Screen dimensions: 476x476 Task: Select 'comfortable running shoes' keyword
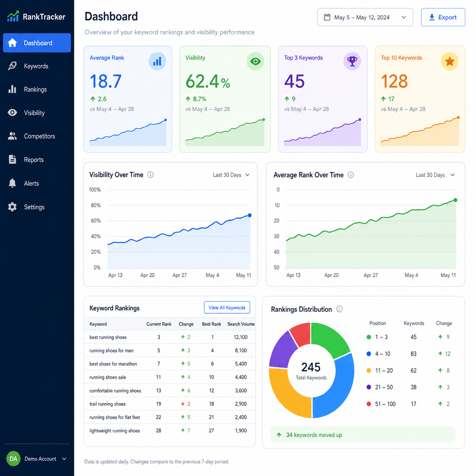[x=169, y=390]
